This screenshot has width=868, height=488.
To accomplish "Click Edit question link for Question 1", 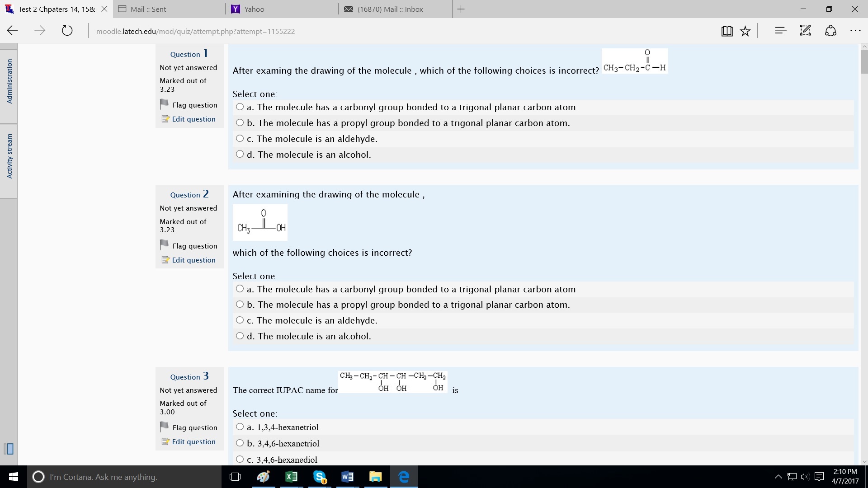I will (x=193, y=119).
